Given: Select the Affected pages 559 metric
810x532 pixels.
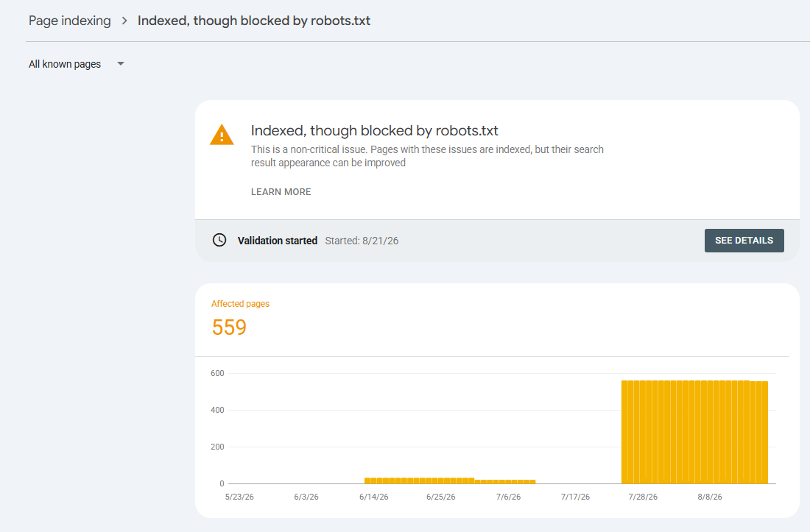Looking at the screenshot, I should (x=240, y=319).
